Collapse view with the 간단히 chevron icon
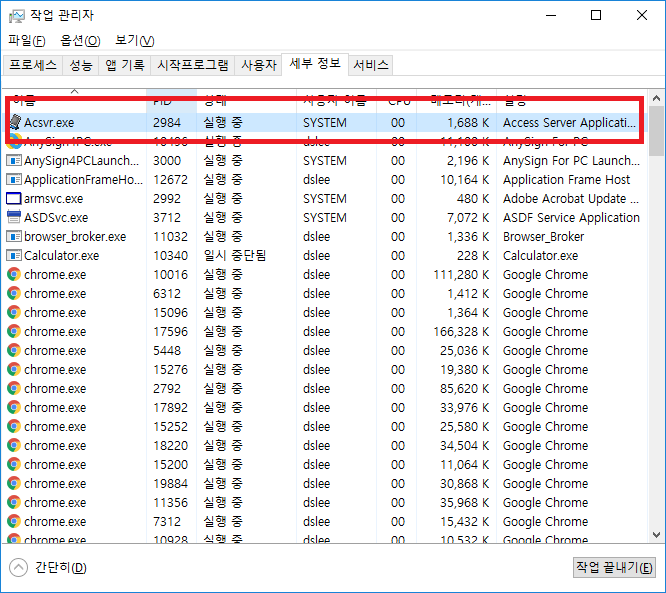666x593 pixels. [18, 568]
